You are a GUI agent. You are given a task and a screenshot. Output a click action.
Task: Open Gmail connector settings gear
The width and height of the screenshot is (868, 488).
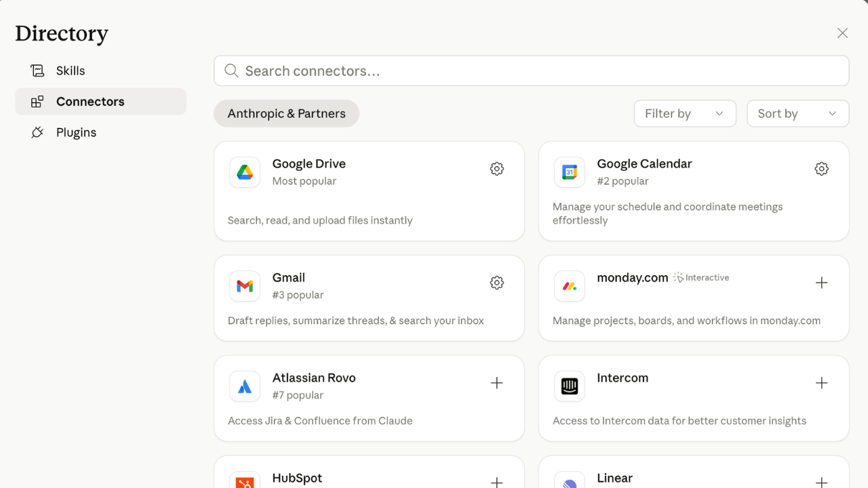[x=497, y=283]
